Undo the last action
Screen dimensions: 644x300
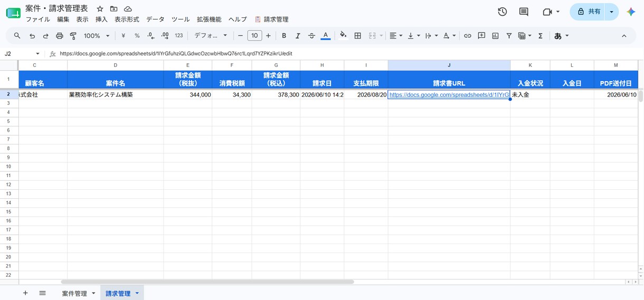pos(32,36)
